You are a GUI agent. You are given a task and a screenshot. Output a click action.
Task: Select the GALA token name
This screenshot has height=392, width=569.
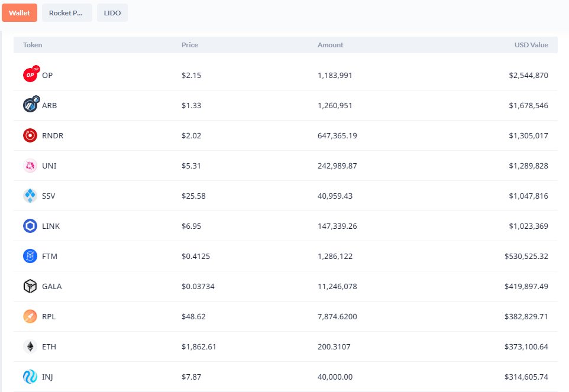pos(52,286)
